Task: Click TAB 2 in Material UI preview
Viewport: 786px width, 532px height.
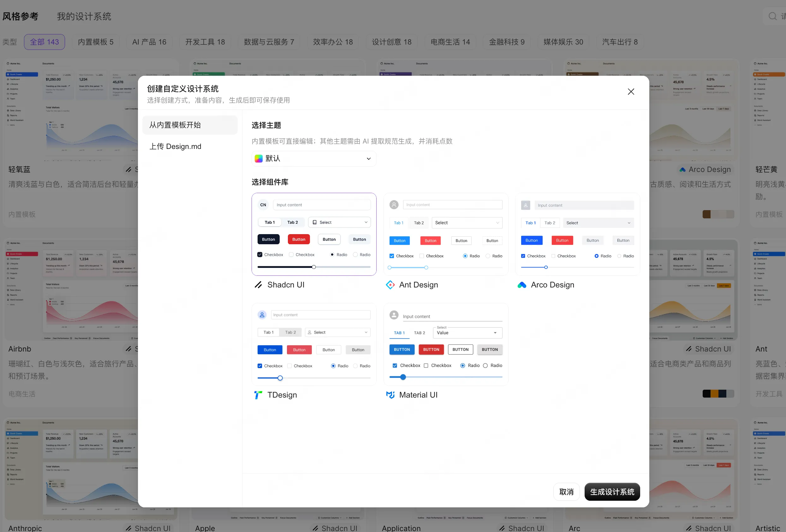Action: coord(420,333)
